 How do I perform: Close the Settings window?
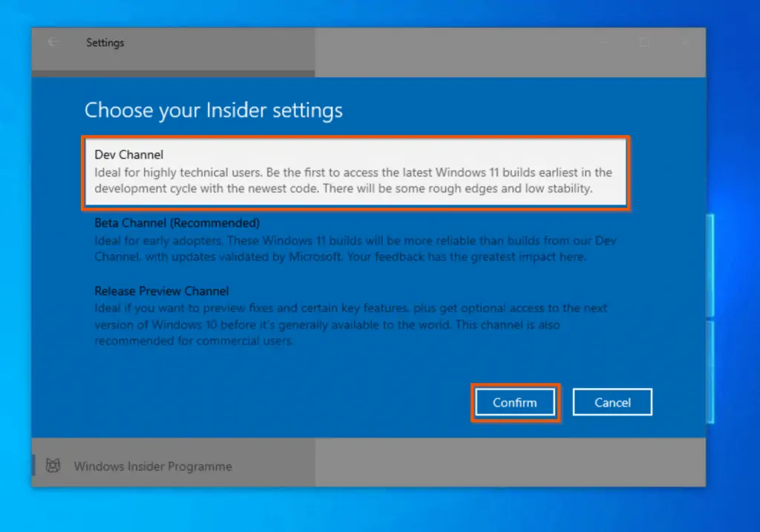pos(685,42)
